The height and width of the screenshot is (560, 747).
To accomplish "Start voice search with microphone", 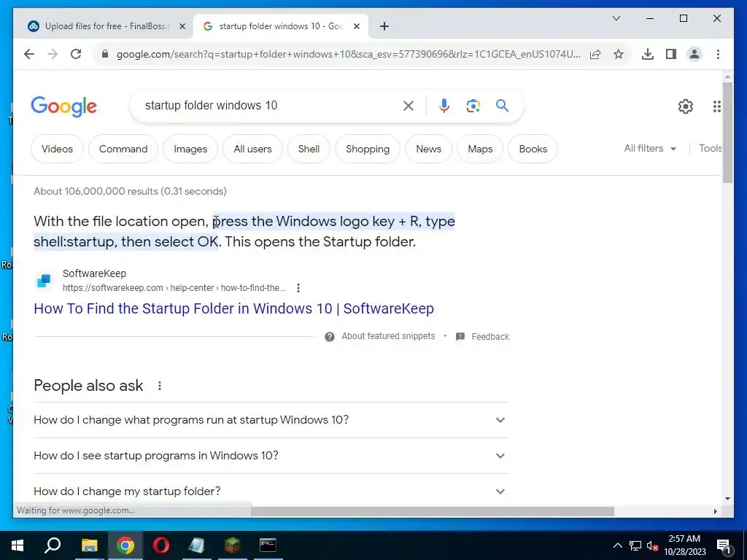I will [444, 106].
